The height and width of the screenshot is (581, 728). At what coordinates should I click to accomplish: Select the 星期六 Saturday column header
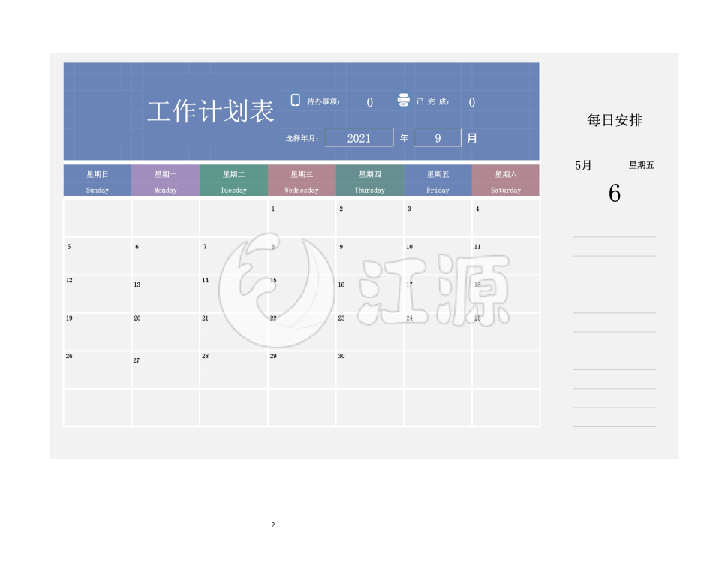505,181
